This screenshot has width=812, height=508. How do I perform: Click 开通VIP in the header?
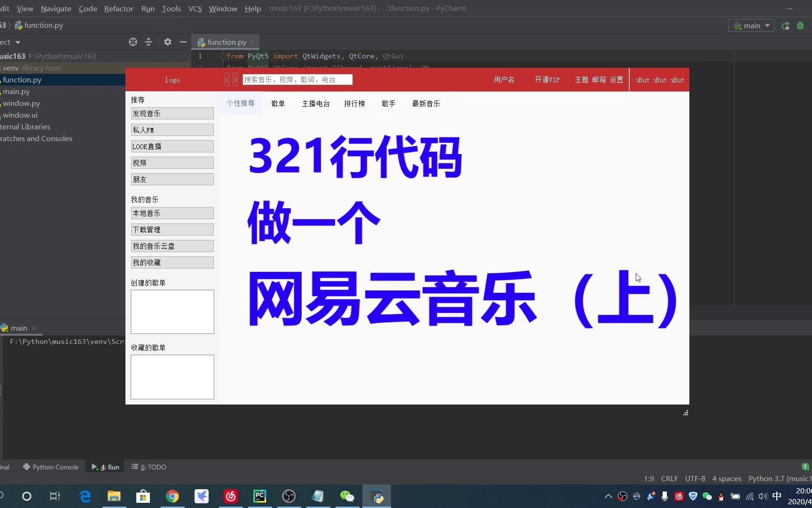(x=547, y=80)
